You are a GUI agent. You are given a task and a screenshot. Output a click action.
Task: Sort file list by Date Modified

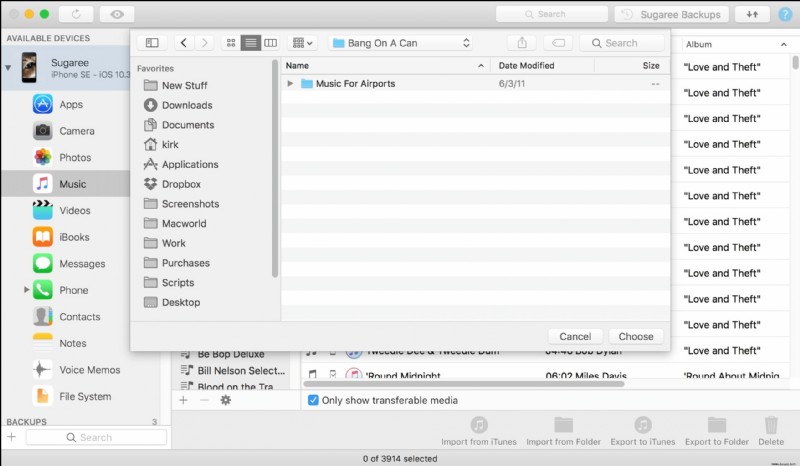point(542,65)
